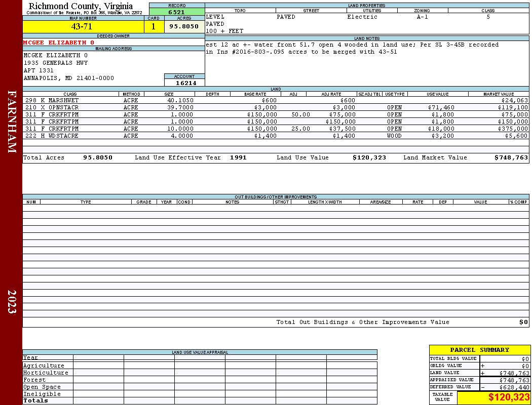
Task: Click market value $5,600
Action: click(516, 136)
